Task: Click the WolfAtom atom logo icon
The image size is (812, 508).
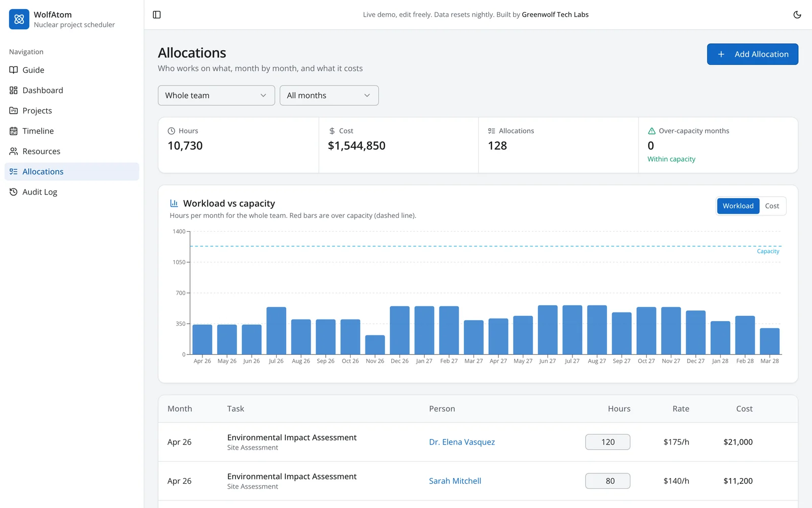Action: pyautogui.click(x=19, y=19)
